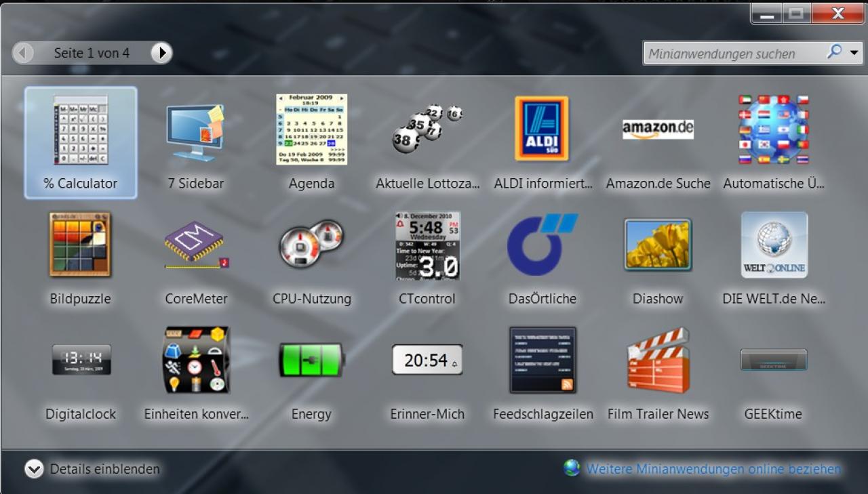Click the 'Energy' label text
868x494 pixels.
[311, 414]
